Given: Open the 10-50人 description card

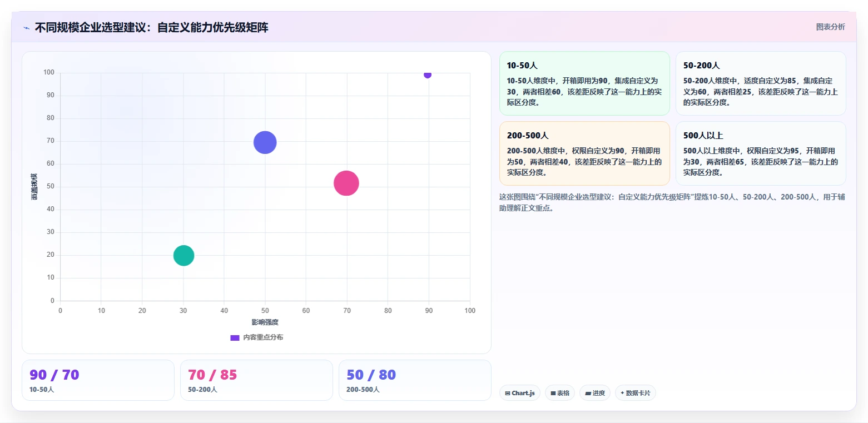Looking at the screenshot, I should coord(584,83).
